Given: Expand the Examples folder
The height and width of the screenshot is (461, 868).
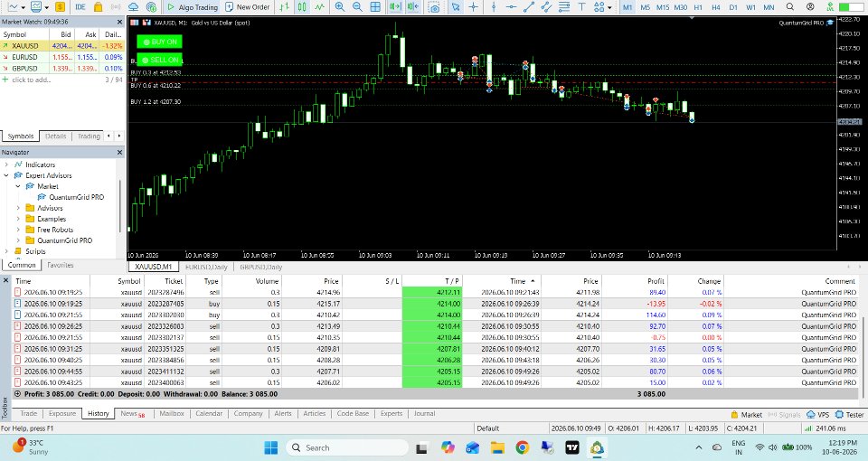Looking at the screenshot, I should 18,219.
